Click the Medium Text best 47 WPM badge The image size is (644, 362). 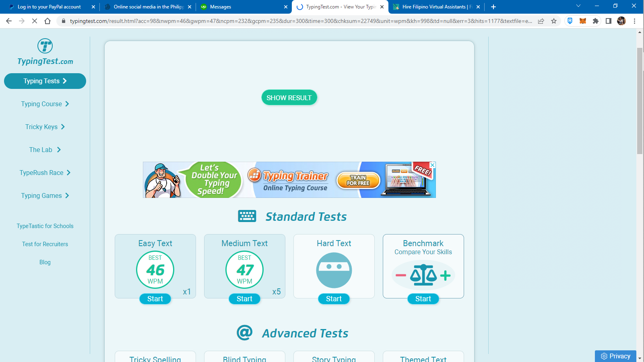(245, 270)
